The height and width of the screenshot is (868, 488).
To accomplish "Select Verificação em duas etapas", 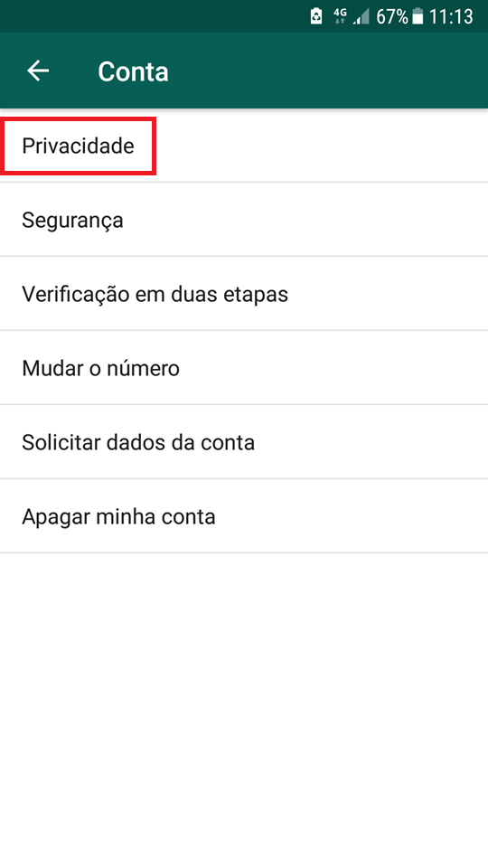I will coord(244,294).
